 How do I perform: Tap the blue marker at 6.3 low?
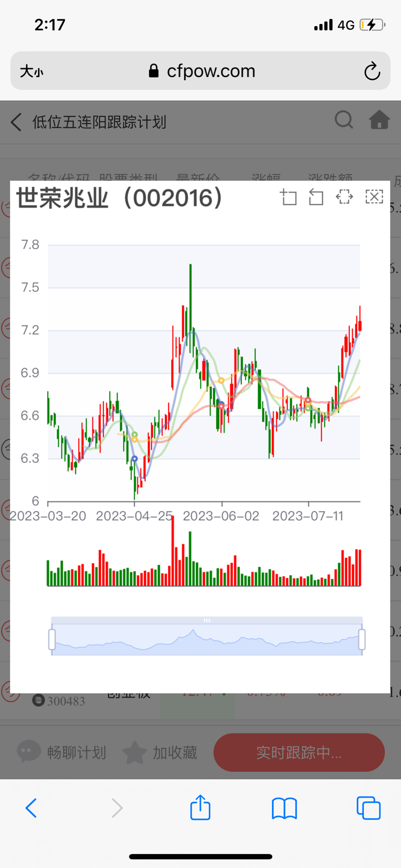click(134, 459)
